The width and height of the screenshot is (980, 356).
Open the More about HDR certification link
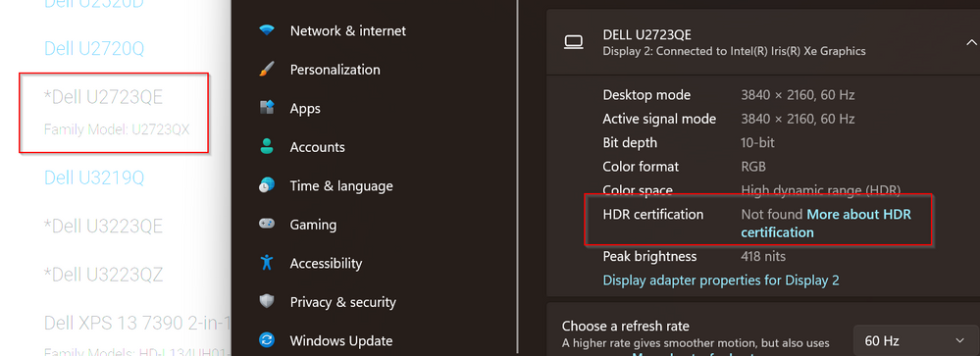[x=826, y=224]
